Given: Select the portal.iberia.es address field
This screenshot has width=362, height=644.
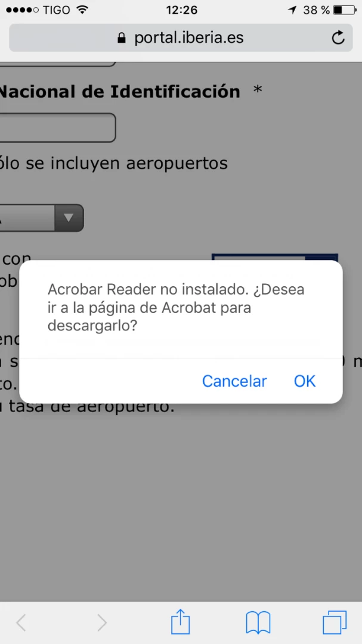Looking at the screenshot, I should pyautogui.click(x=181, y=38).
